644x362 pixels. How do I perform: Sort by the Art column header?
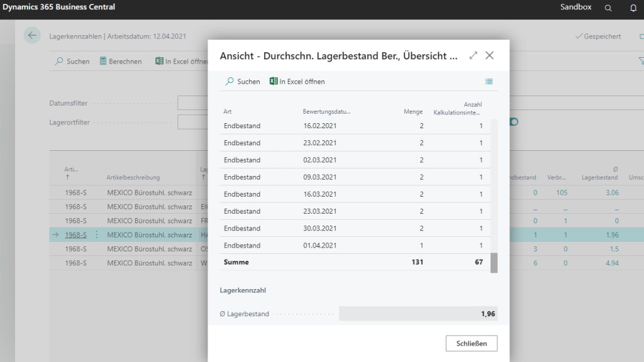[x=228, y=112]
